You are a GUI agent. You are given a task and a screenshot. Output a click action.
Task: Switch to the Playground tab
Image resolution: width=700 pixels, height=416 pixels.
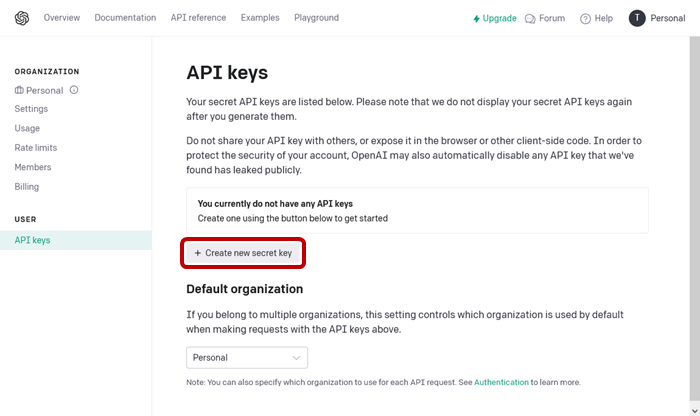316,18
